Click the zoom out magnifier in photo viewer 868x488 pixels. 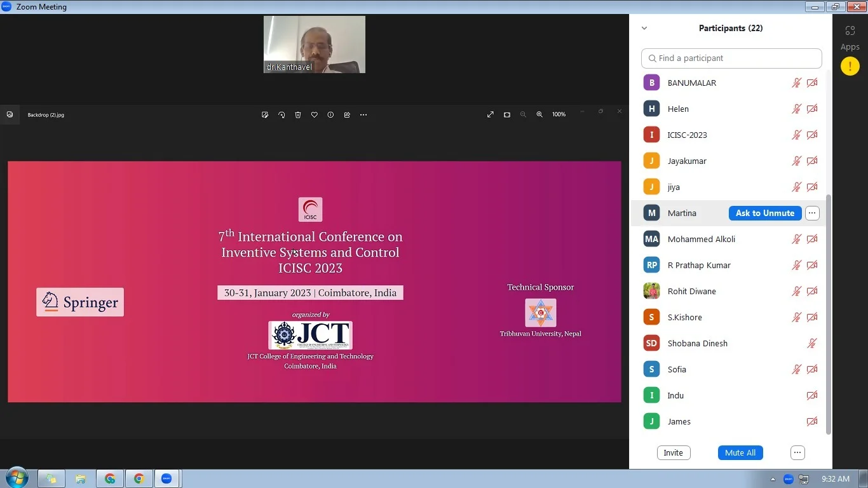523,114
